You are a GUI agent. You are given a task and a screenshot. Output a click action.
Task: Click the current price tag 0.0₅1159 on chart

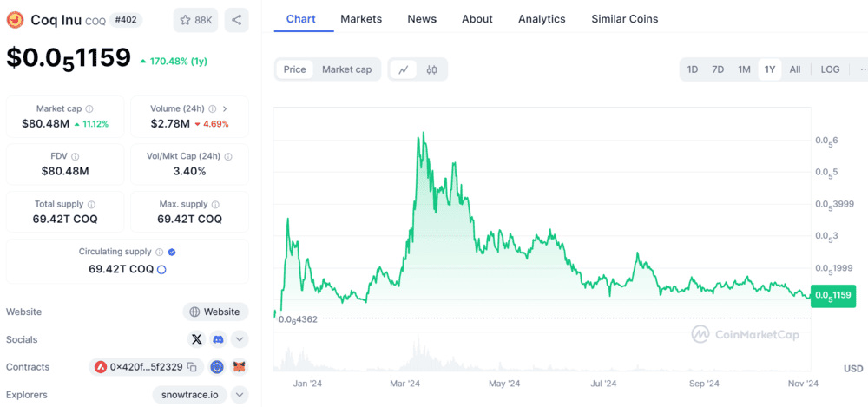[832, 295]
